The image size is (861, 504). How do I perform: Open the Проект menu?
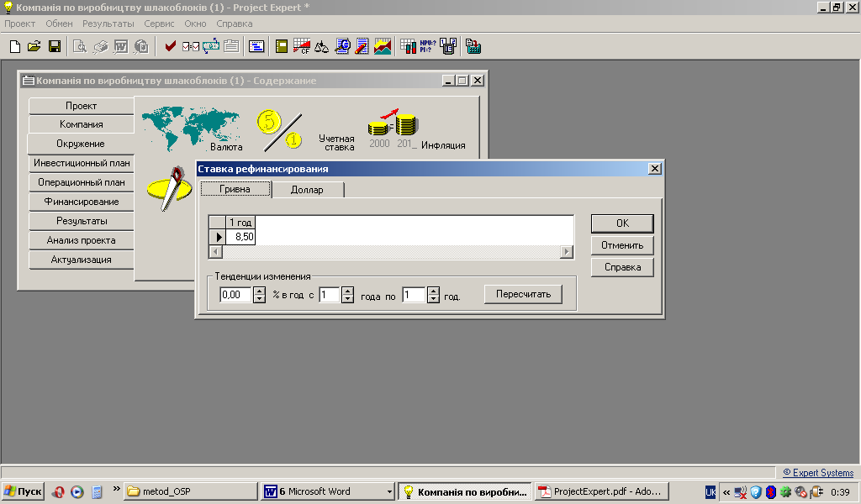(x=20, y=24)
